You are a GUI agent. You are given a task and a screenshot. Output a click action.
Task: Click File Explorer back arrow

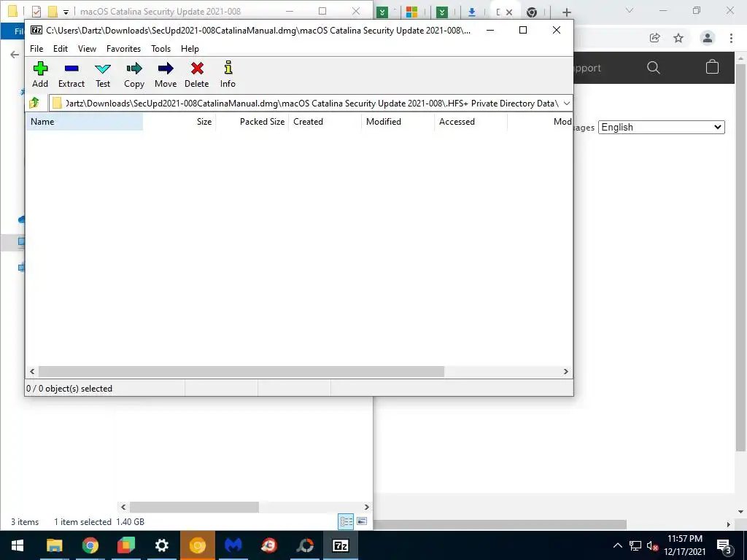15,55
